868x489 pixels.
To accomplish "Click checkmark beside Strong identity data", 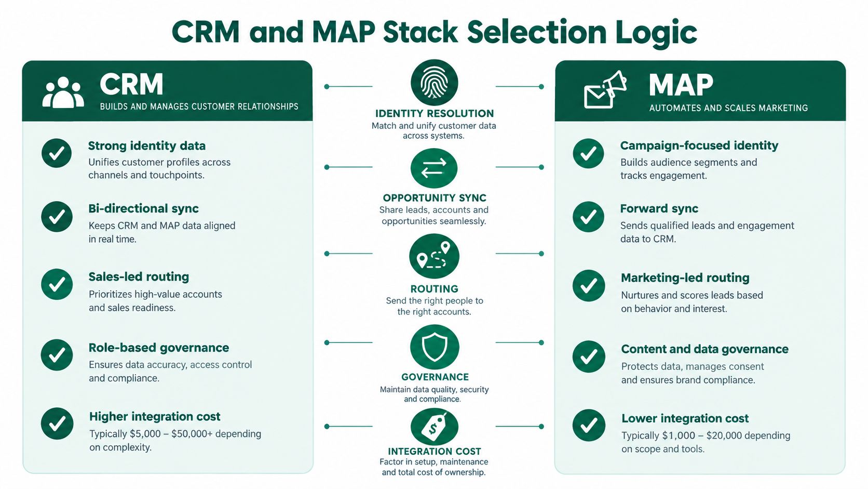I will 57,153.
